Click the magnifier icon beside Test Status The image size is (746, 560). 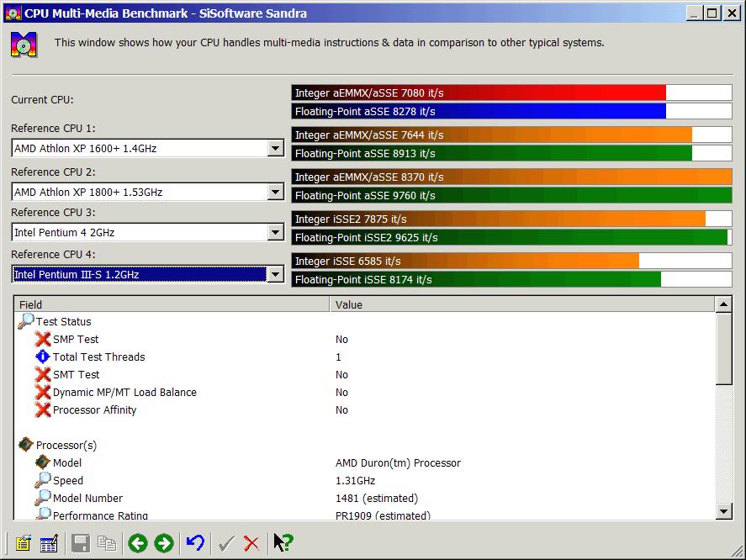tap(26, 321)
